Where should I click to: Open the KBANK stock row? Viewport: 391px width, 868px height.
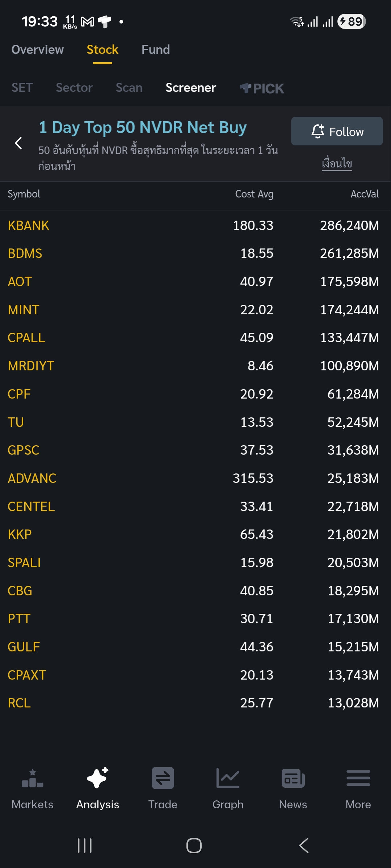pos(195,225)
